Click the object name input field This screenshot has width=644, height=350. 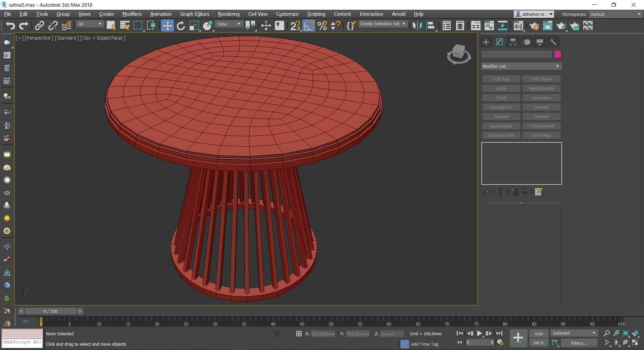pyautogui.click(x=516, y=54)
